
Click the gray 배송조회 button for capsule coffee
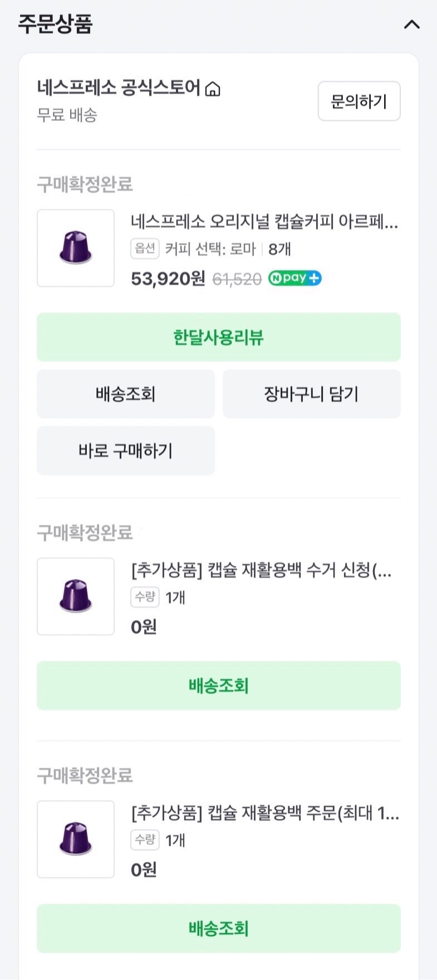pyautogui.click(x=125, y=394)
